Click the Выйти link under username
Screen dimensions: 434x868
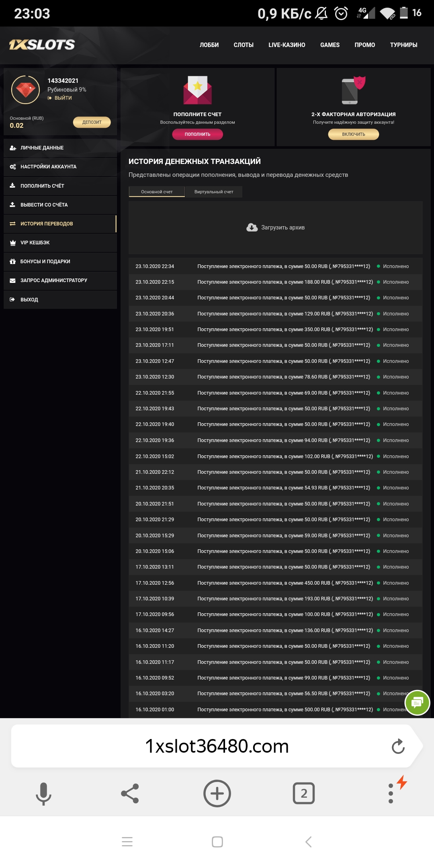(x=59, y=98)
